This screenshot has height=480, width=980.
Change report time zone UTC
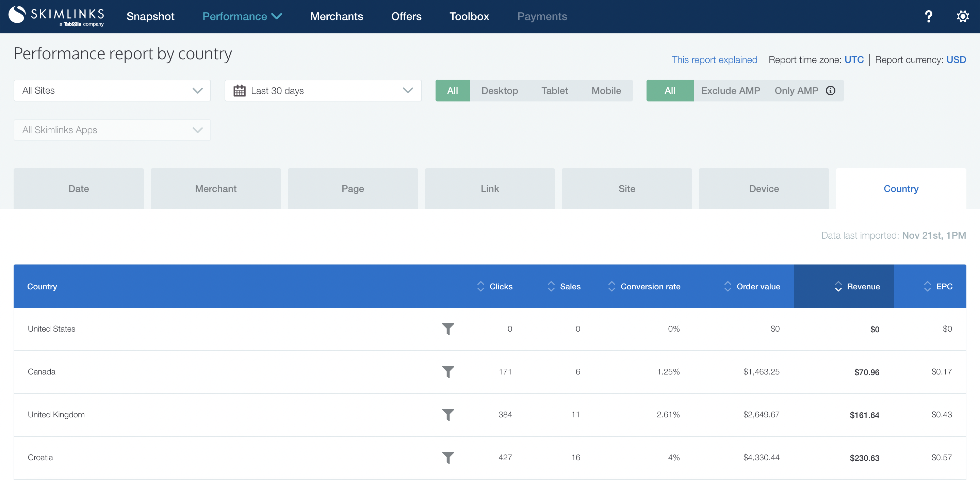854,60
